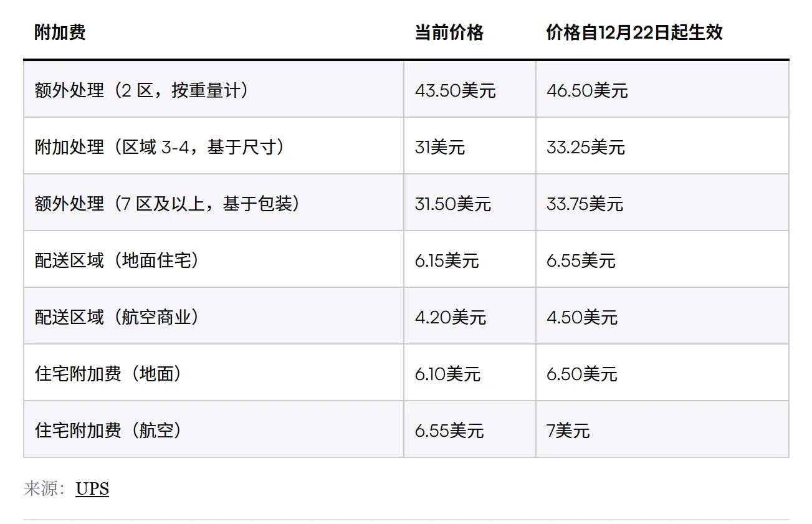Click the 附加费 column header
The width and height of the screenshot is (812, 524).
pyautogui.click(x=60, y=32)
